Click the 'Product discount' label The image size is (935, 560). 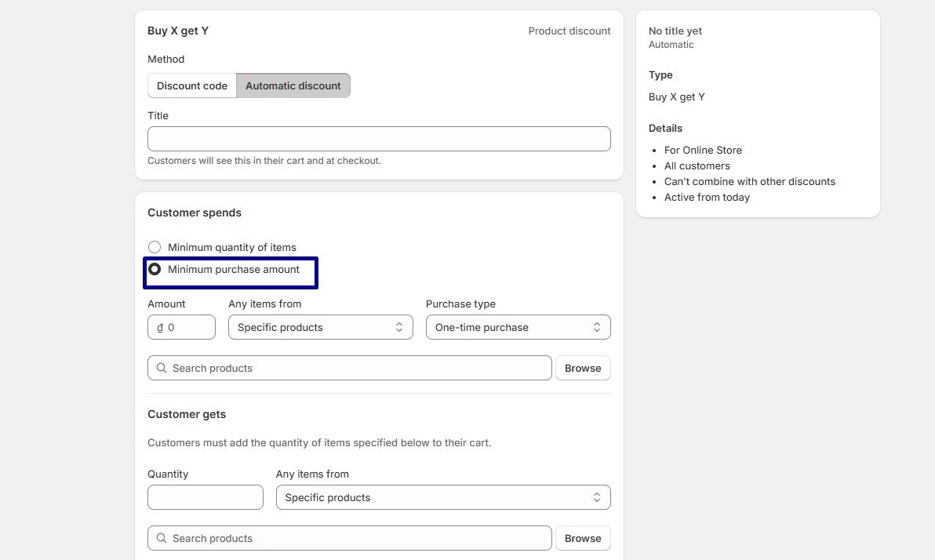569,31
